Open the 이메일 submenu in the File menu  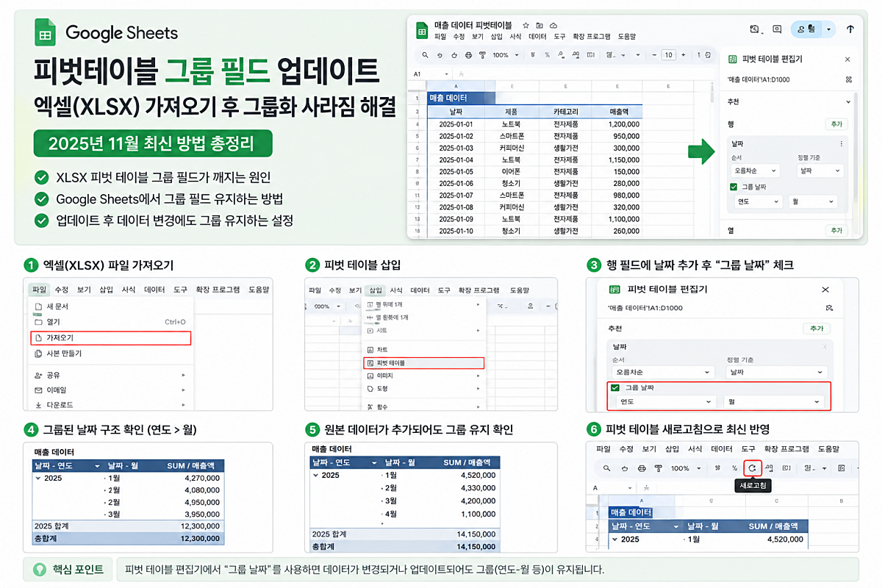pyautogui.click(x=110, y=390)
